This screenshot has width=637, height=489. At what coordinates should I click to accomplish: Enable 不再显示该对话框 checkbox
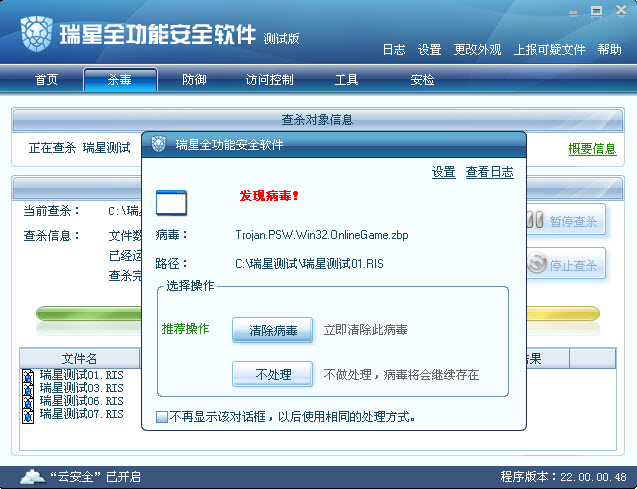point(162,417)
